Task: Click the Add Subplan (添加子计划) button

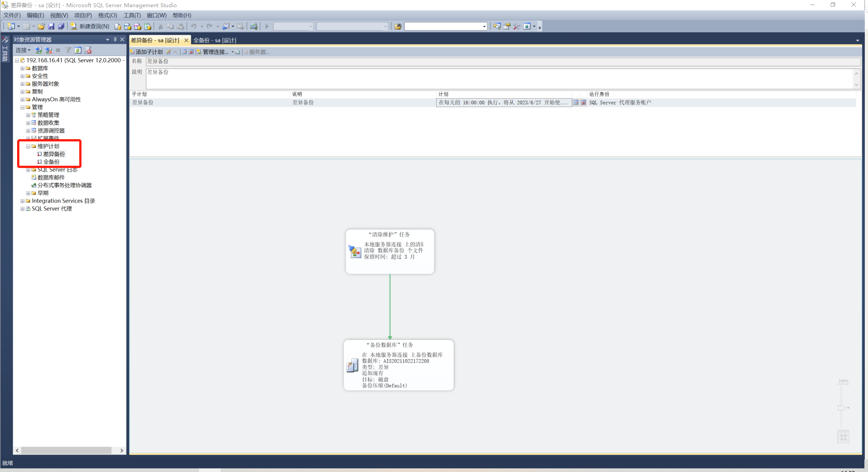Action: (147, 52)
